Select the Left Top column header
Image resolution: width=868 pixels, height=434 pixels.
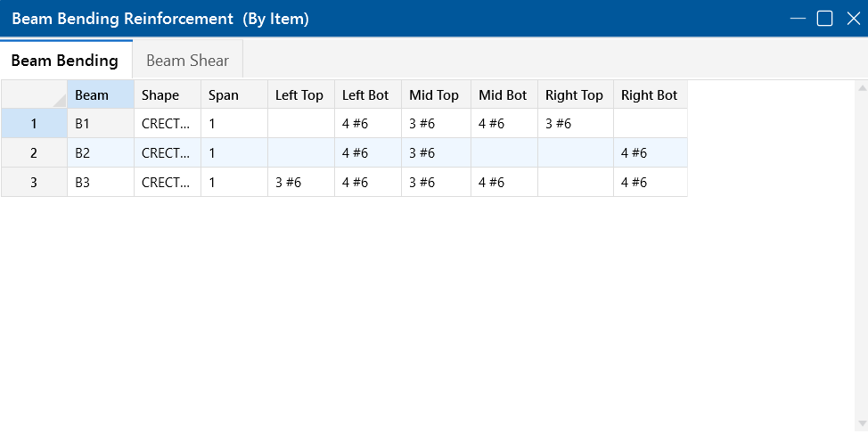(300, 95)
